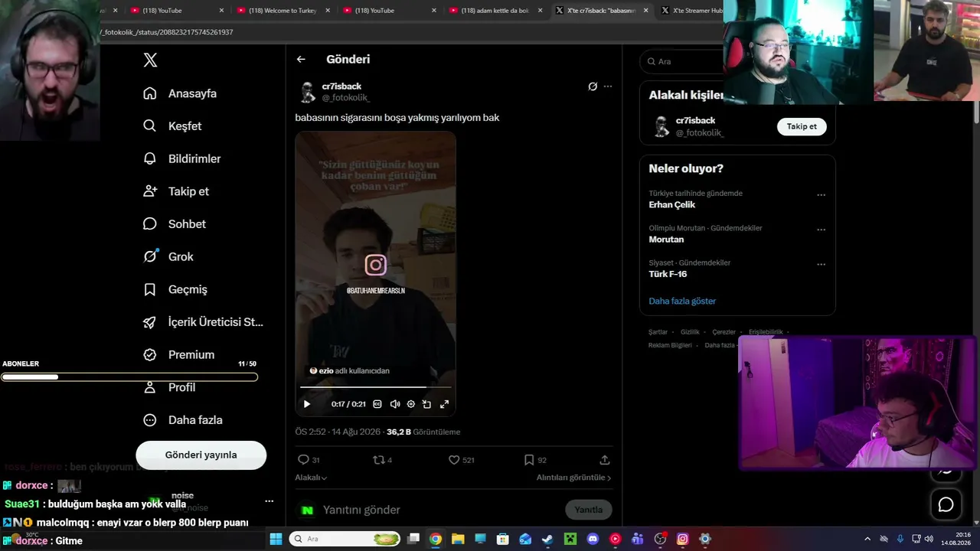Screen dimensions: 980x551
Task: Open Steam from taskbar
Action: click(547, 539)
